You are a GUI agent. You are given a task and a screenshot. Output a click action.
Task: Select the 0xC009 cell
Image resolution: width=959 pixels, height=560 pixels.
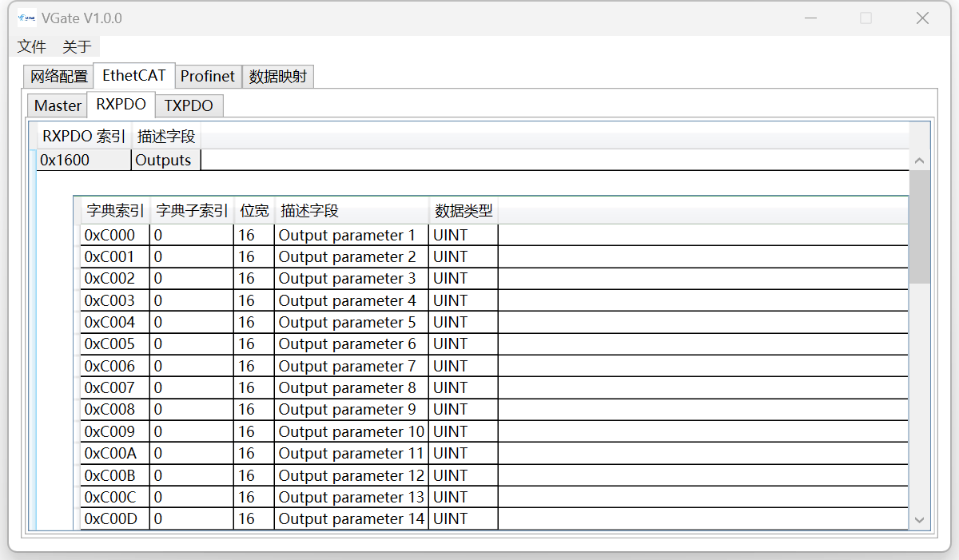[x=115, y=431]
